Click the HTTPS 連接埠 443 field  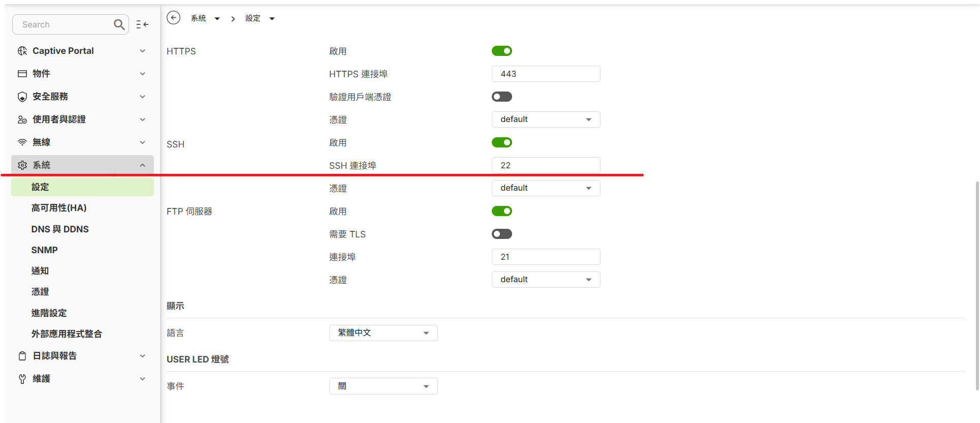click(546, 74)
